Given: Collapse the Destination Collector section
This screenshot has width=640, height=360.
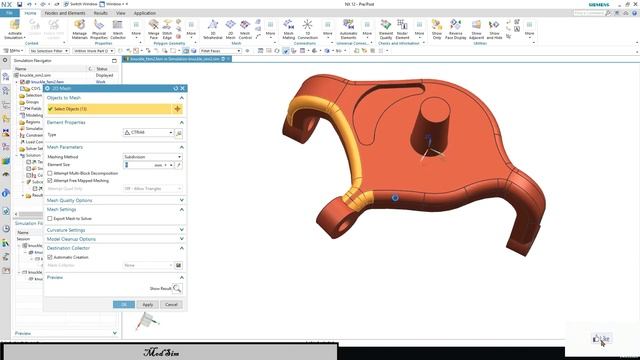Looking at the screenshot, I should click(182, 248).
